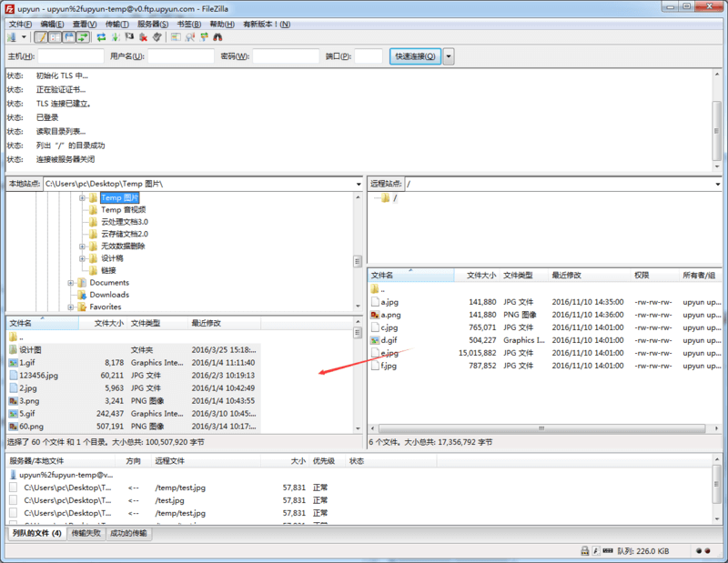Click the remote file list horizontal scrollbar
728x563 pixels.
click(541, 428)
